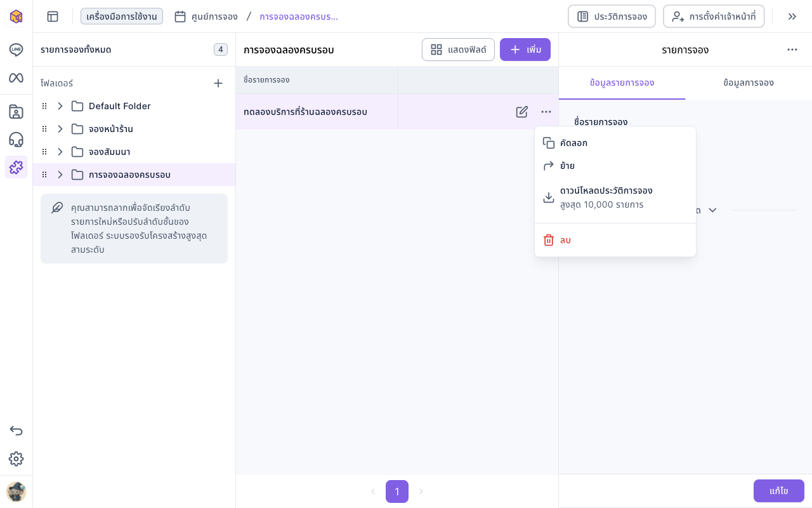812x508 pixels.
Task: Choose ย้าย from the context menu
Action: click(615, 166)
